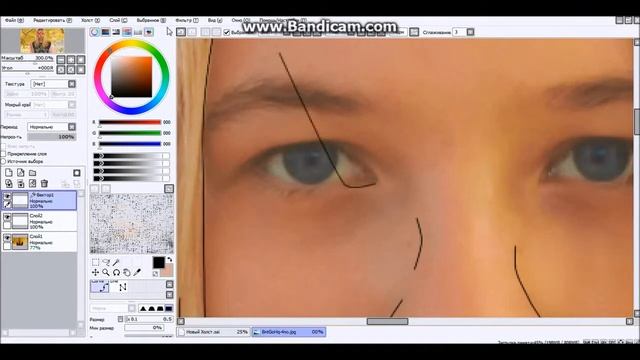Click the zoom out button beside scale
The width and height of the screenshot is (640, 360).
[x=61, y=60]
